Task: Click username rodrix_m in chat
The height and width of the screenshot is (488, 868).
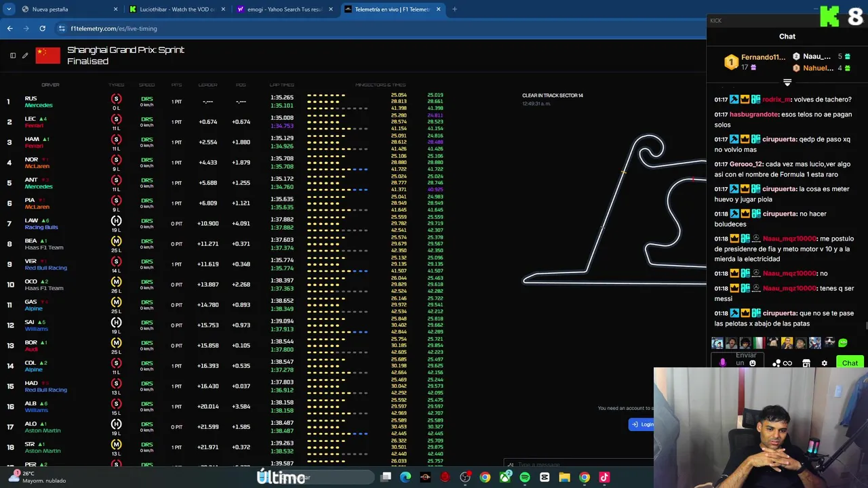Action: (776, 100)
